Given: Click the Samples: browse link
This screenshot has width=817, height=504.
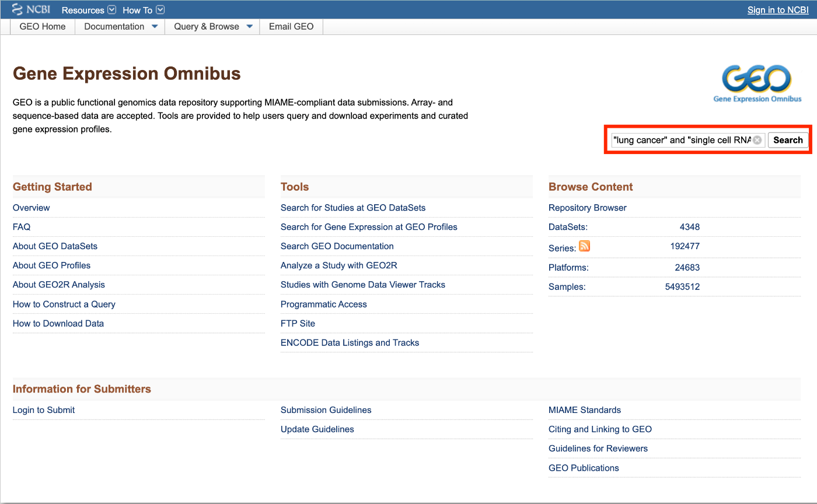Looking at the screenshot, I should click(x=567, y=286).
